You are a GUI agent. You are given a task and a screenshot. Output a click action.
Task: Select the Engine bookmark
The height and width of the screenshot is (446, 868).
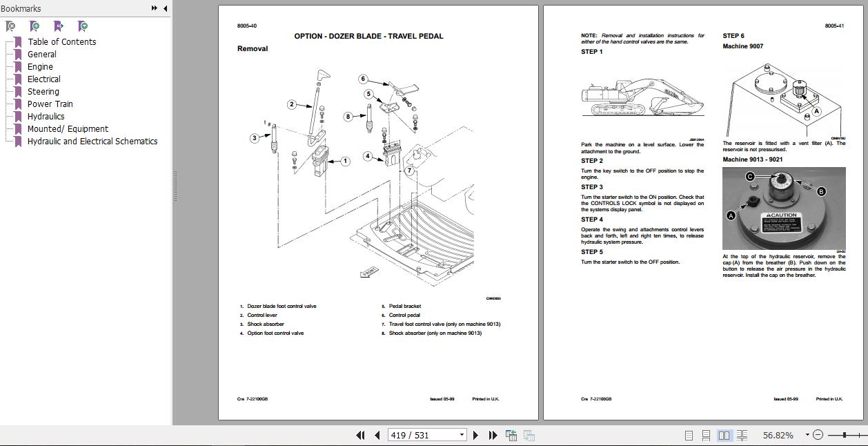pos(40,66)
